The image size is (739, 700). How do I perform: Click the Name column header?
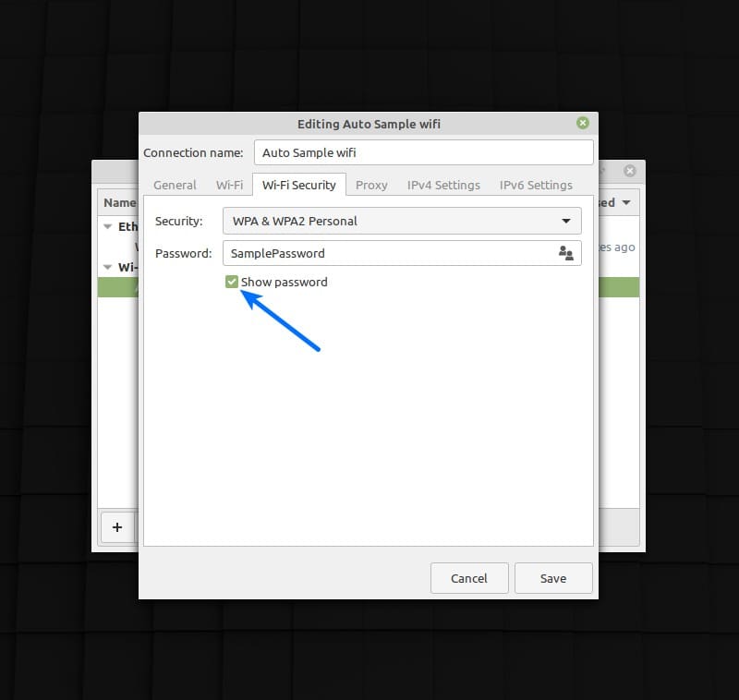pos(119,202)
